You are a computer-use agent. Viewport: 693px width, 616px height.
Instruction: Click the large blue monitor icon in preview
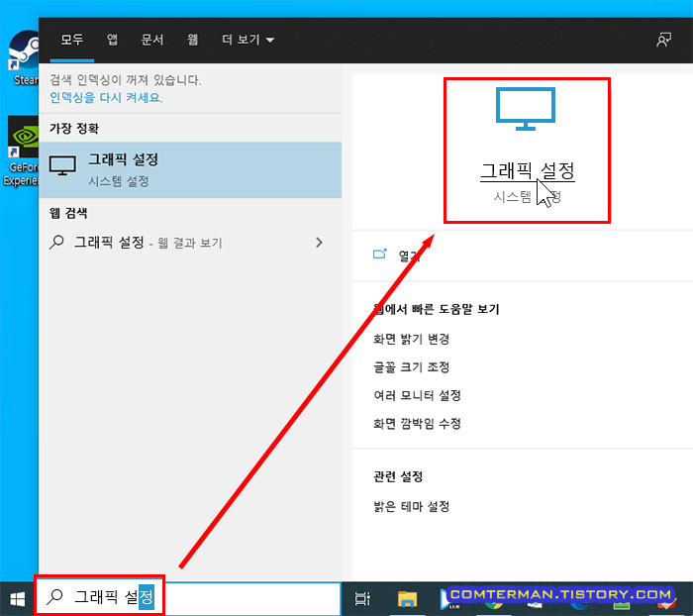[x=526, y=109]
